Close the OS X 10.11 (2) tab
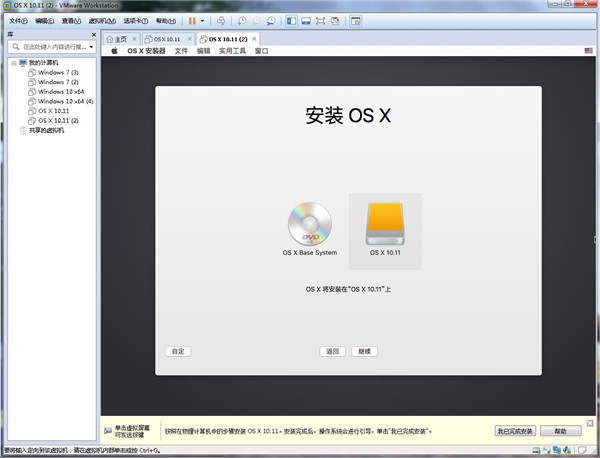 [x=254, y=39]
